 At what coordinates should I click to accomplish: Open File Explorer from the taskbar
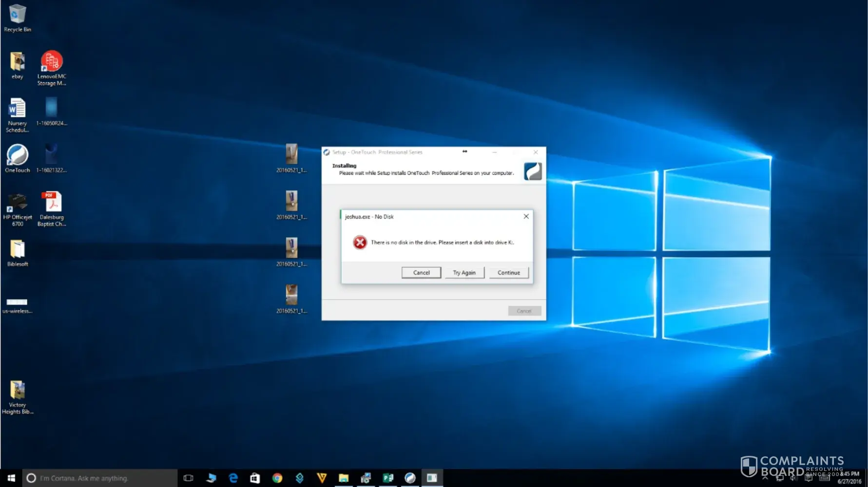click(x=344, y=478)
